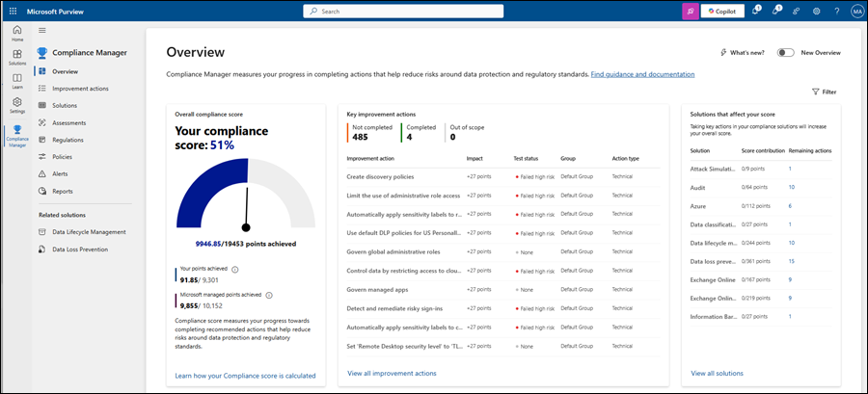Click the help question mark icon
The image size is (868, 394).
[x=835, y=12]
